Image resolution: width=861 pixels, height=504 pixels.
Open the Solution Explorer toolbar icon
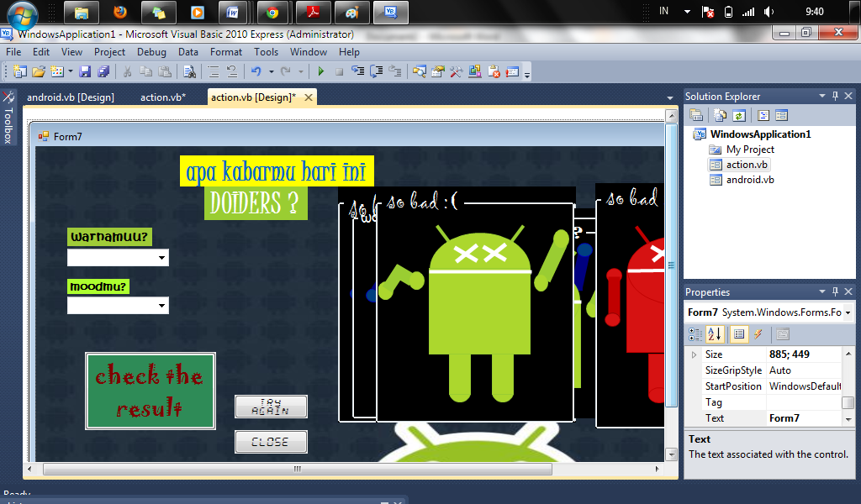pyautogui.click(x=420, y=71)
